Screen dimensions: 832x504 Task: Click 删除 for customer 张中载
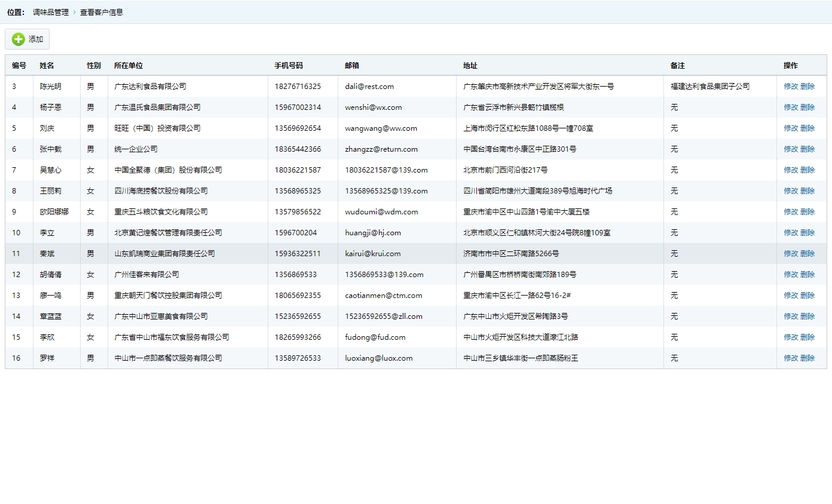pyautogui.click(x=807, y=149)
